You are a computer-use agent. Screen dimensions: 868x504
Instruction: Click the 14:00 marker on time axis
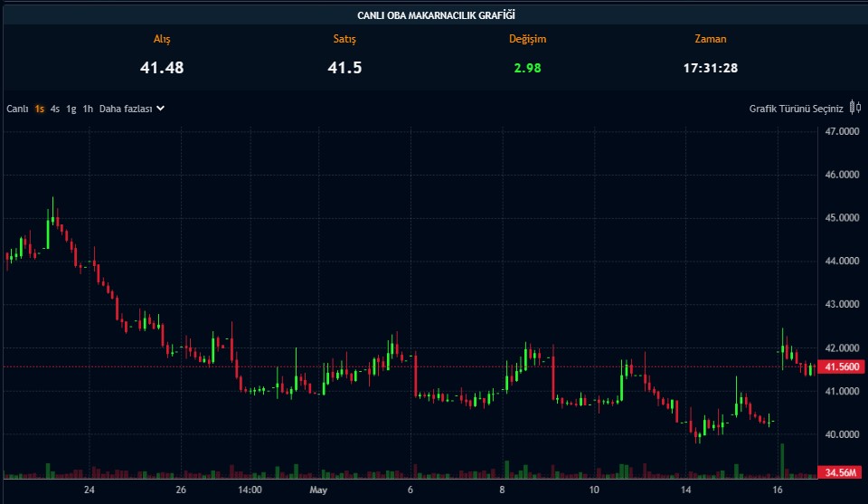click(250, 490)
